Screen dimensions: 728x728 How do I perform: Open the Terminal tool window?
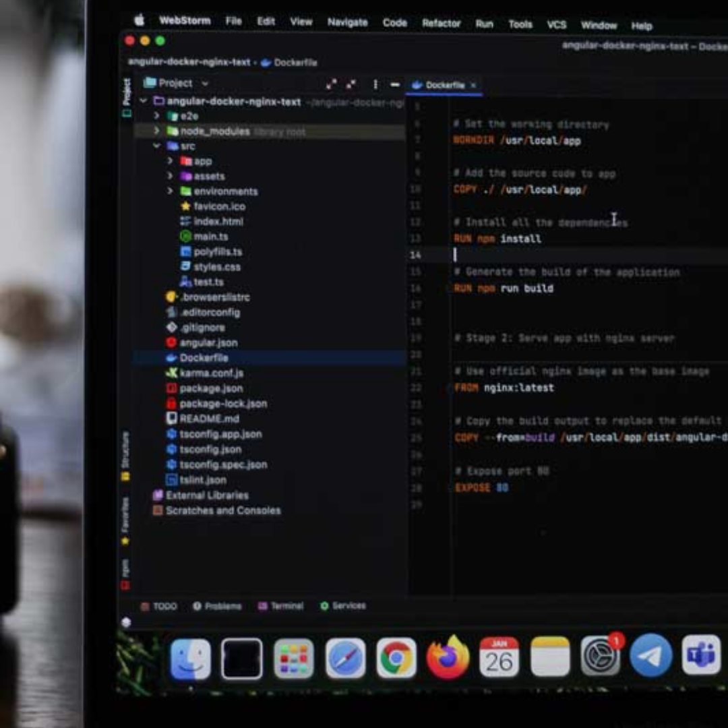pos(281,606)
